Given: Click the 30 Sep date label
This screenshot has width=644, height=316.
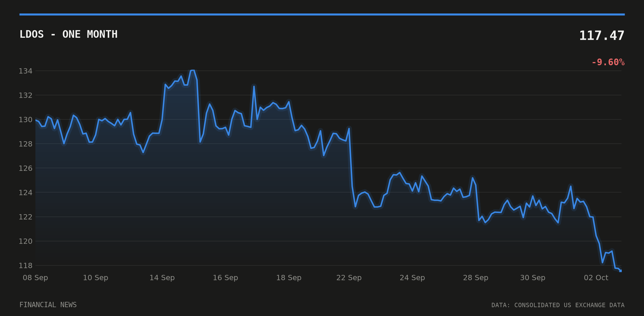Looking at the screenshot, I should [x=533, y=278].
